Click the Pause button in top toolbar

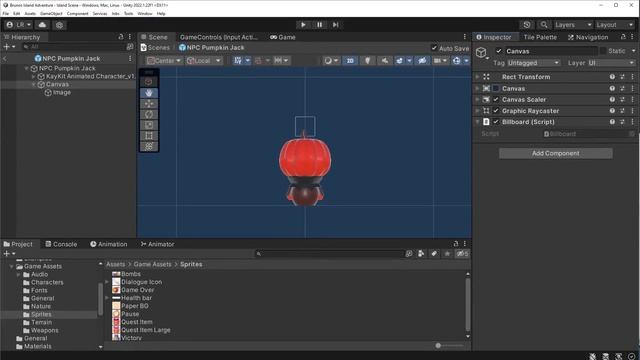[x=320, y=25]
